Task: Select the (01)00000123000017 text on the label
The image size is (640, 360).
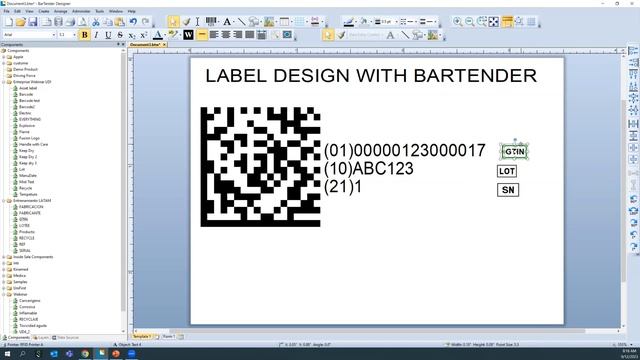Action: tap(404, 150)
